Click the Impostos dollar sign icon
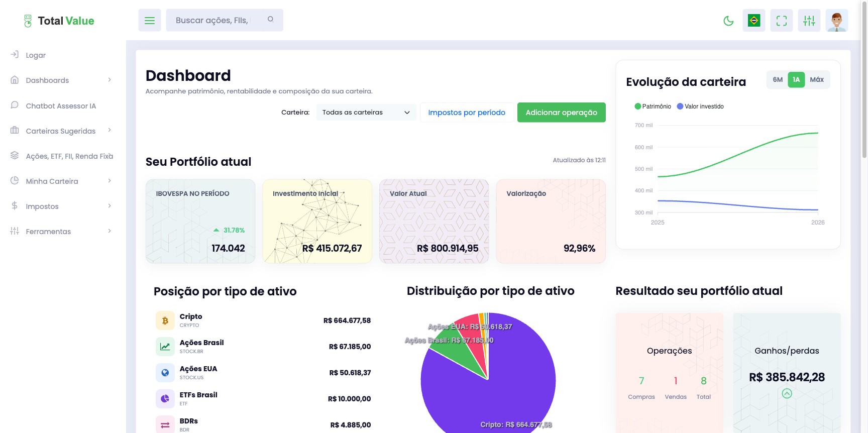The height and width of the screenshot is (433, 868). 15,206
